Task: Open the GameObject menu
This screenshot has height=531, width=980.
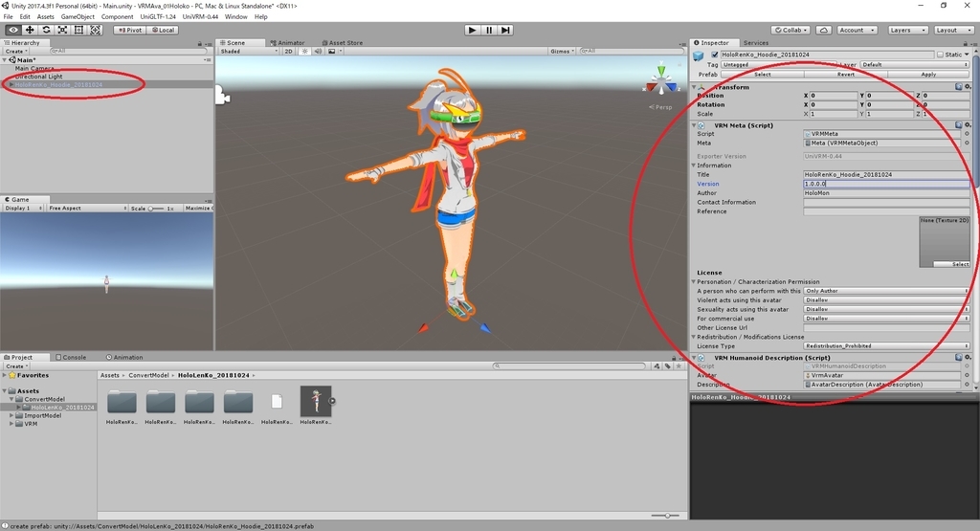Action: [78, 17]
